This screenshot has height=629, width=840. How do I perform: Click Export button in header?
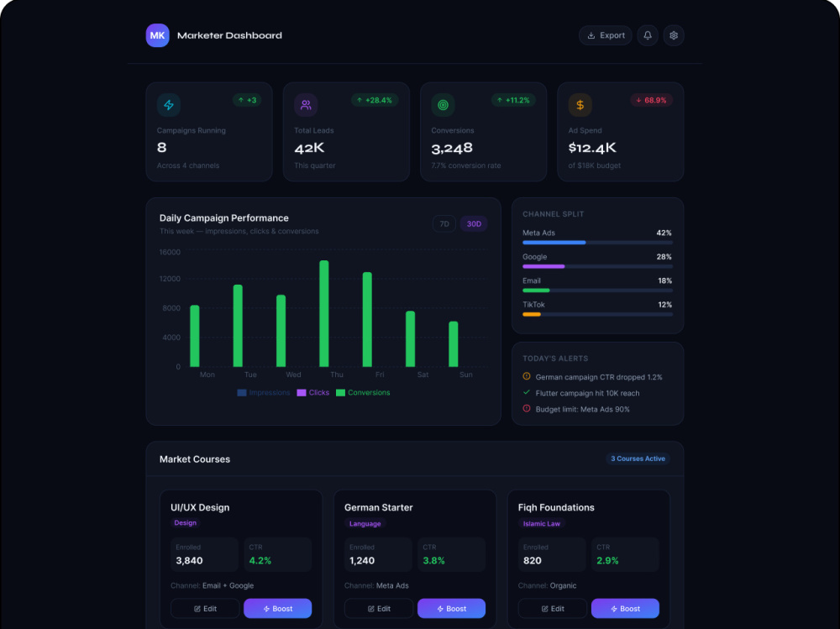click(606, 35)
